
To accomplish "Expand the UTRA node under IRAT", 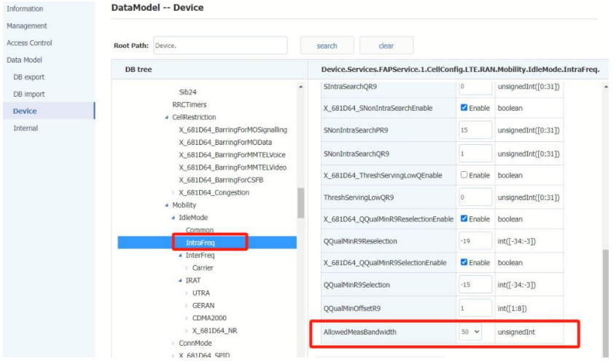I will click(x=186, y=293).
